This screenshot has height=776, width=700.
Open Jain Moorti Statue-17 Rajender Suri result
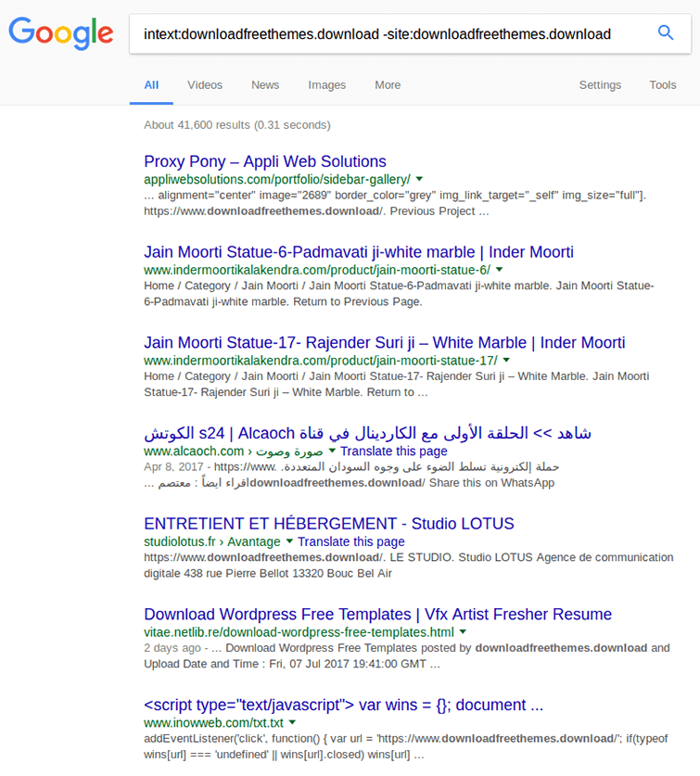point(384,342)
